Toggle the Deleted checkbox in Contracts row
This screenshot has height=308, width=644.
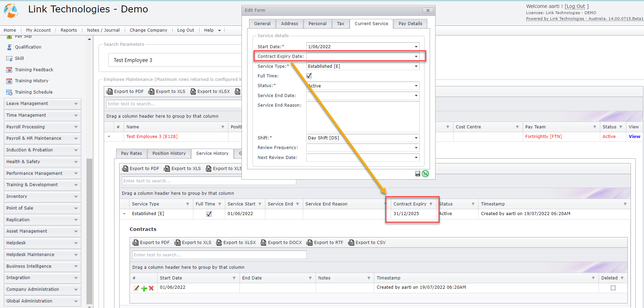click(613, 288)
